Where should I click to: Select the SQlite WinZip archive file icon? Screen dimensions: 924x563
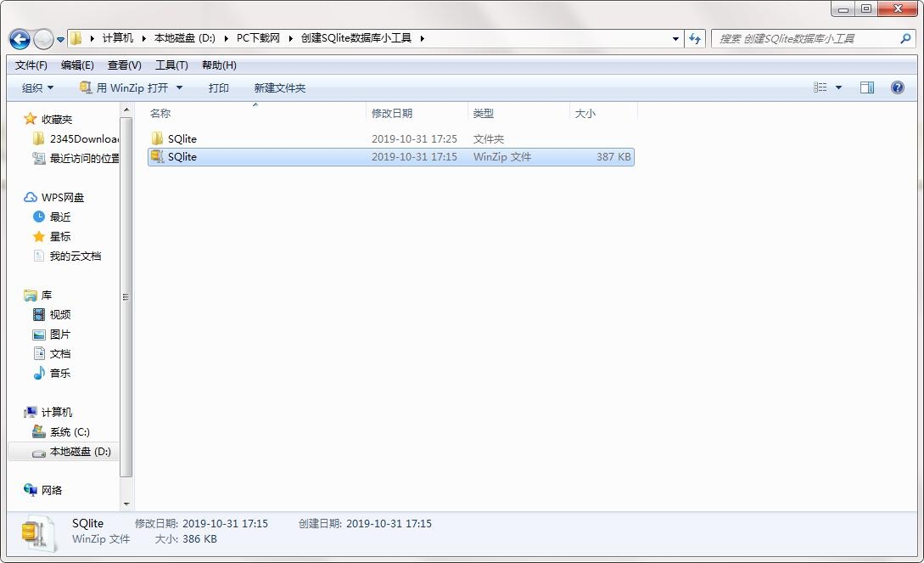click(157, 156)
